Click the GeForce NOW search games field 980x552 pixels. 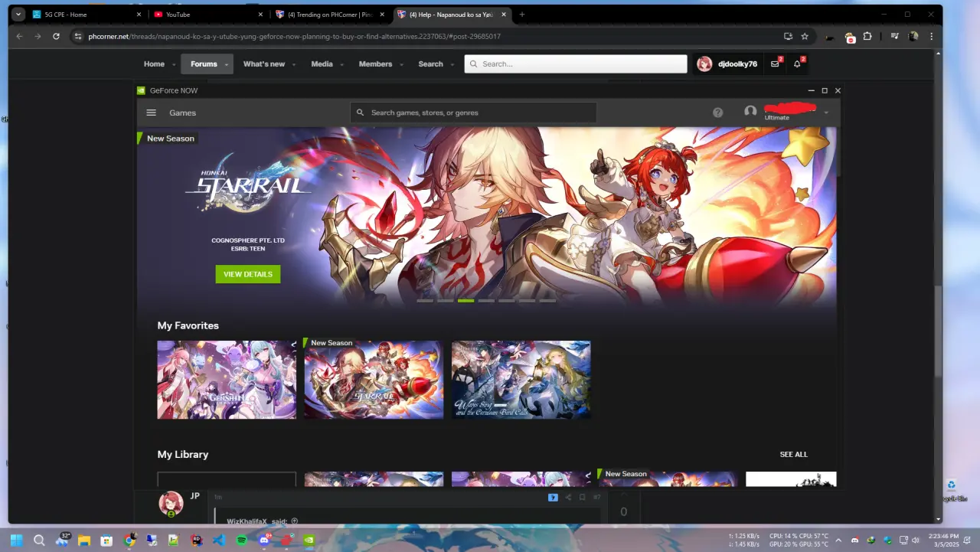click(473, 113)
